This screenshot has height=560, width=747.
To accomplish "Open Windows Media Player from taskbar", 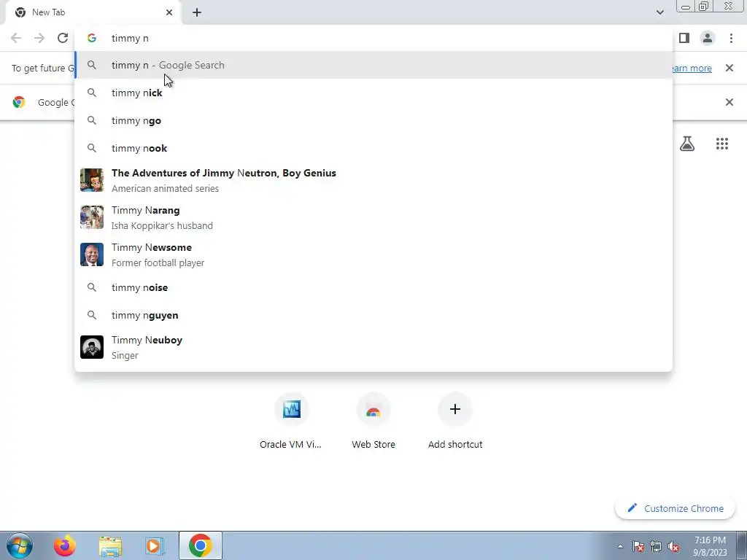I will pyautogui.click(x=155, y=545).
